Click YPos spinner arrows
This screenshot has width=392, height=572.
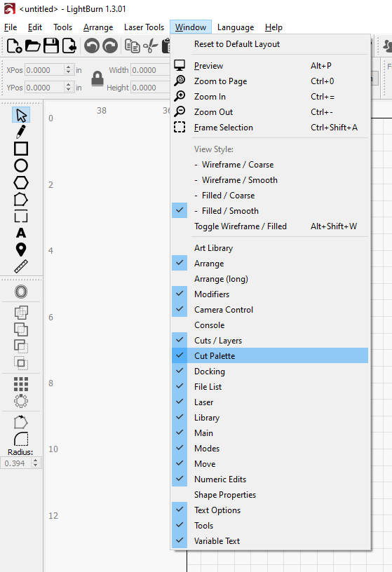click(68, 87)
